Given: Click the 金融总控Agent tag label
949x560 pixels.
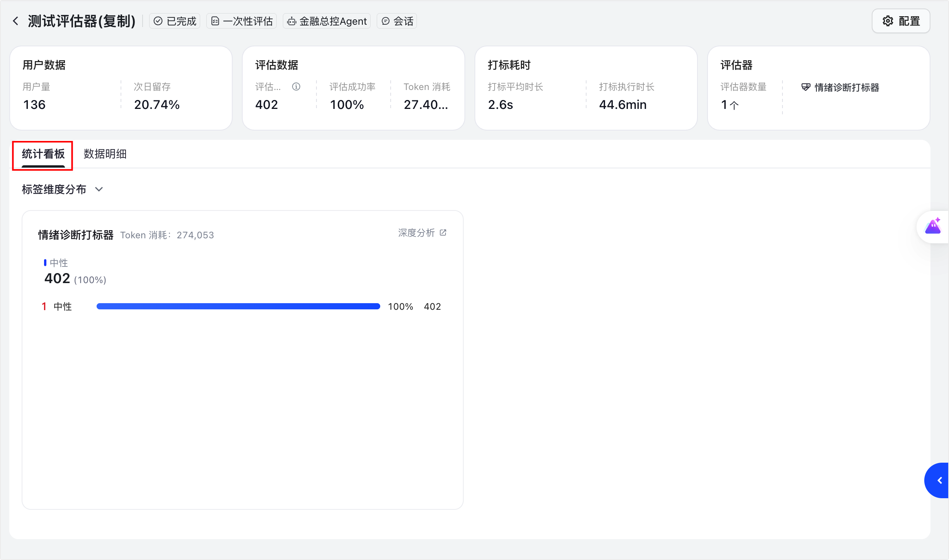Looking at the screenshot, I should click(333, 21).
